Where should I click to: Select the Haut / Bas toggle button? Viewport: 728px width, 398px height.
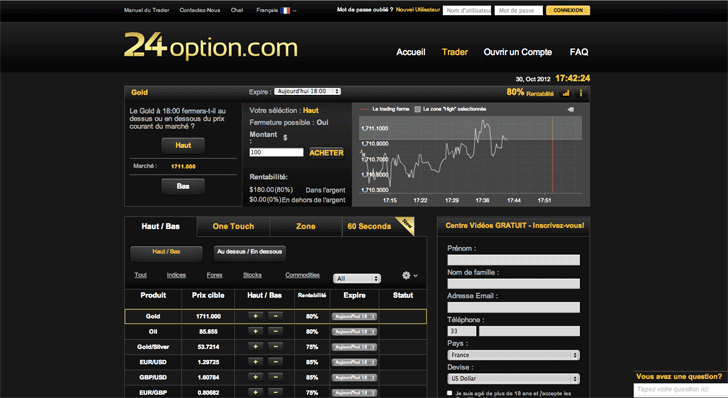(x=166, y=253)
